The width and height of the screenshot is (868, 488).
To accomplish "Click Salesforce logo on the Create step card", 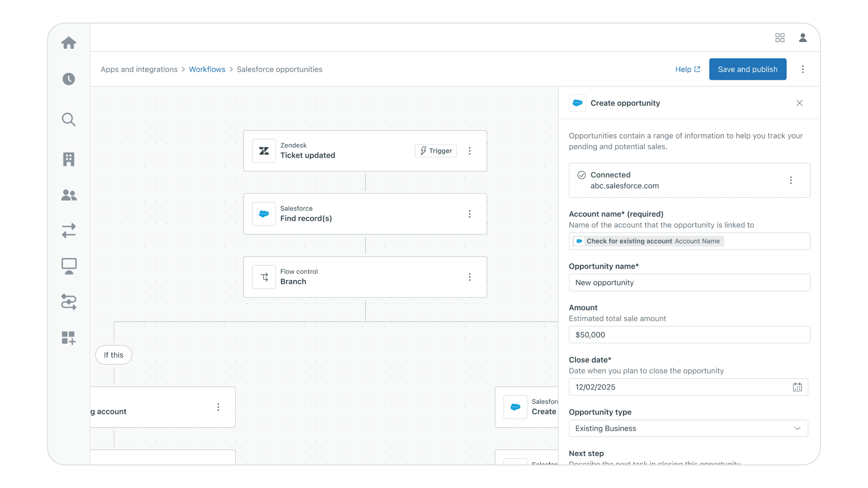I will [515, 407].
